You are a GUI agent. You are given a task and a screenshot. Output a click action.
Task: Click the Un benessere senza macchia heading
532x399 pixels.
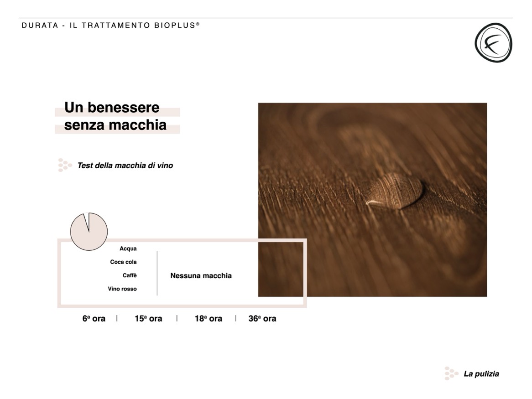[x=115, y=116]
